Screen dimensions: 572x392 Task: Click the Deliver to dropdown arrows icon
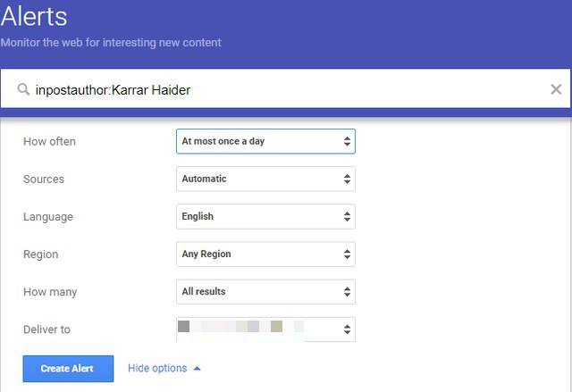(x=347, y=329)
